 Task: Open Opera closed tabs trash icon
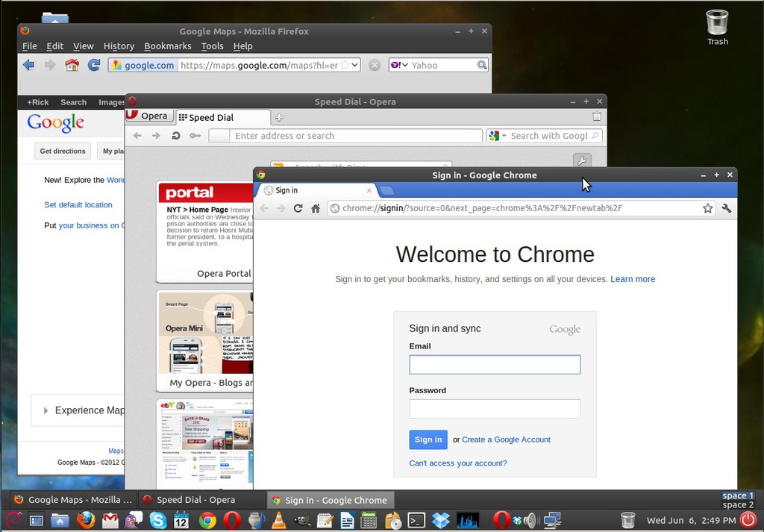(596, 116)
